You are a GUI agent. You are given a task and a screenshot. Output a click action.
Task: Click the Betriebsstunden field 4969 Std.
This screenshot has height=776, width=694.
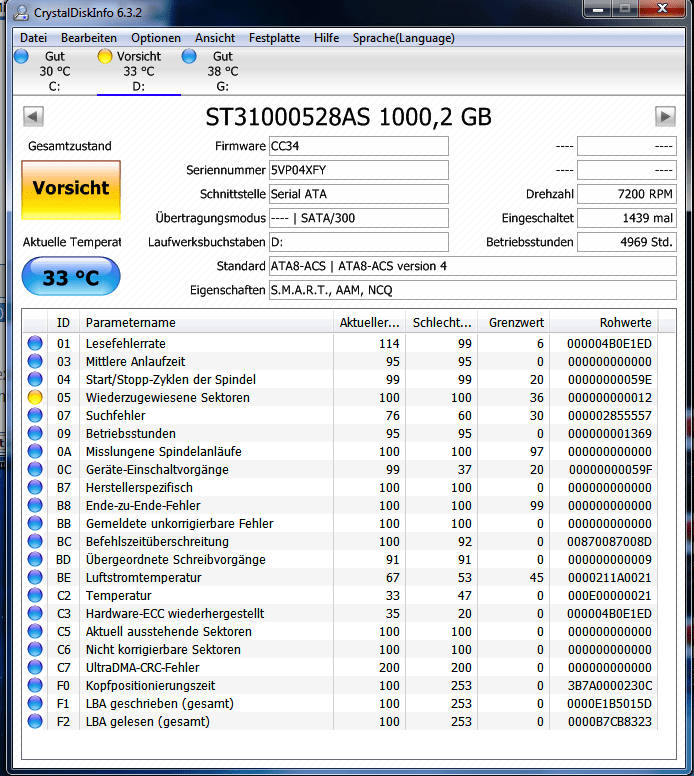click(x=627, y=242)
